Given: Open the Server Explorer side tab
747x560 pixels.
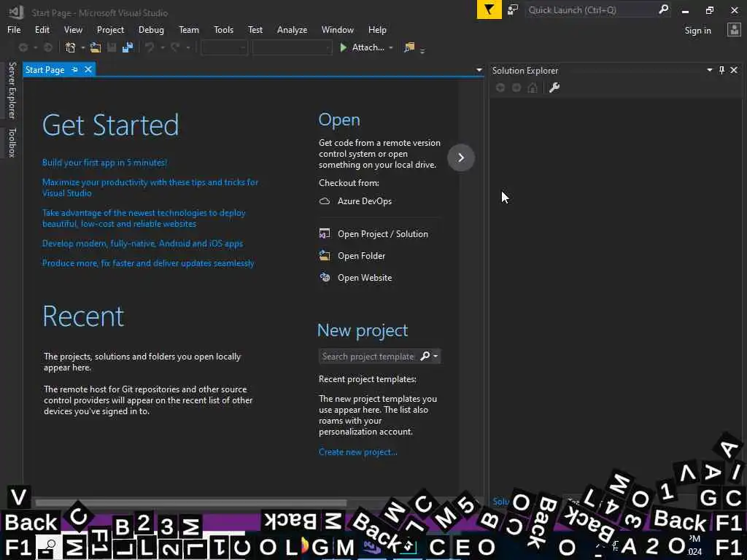Looking at the screenshot, I should 12,90.
